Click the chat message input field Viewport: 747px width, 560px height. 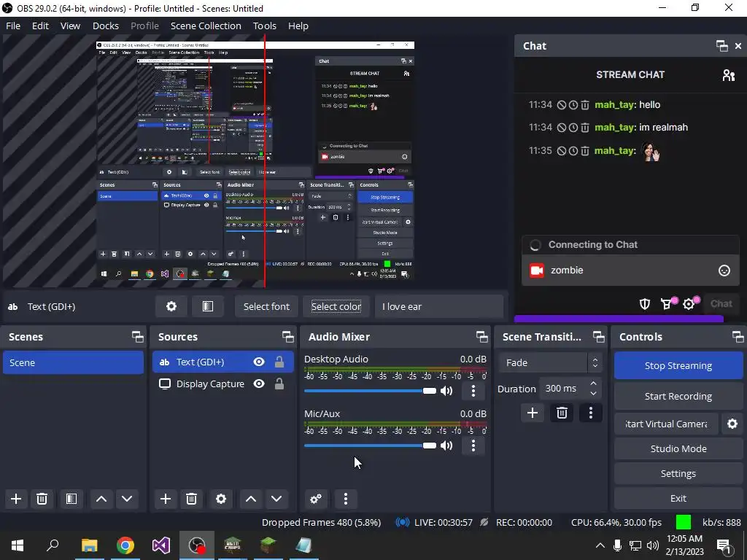click(x=630, y=271)
